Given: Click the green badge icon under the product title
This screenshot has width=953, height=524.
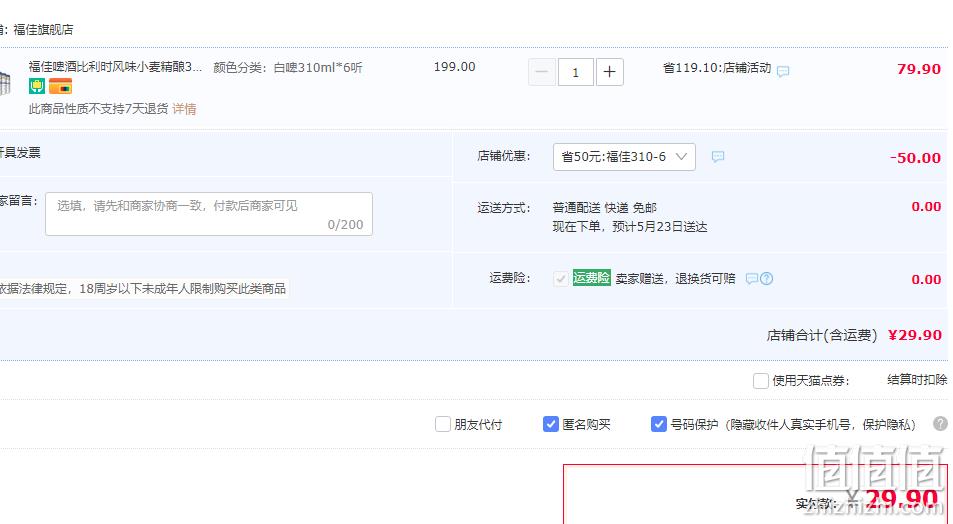Looking at the screenshot, I should [x=36, y=86].
